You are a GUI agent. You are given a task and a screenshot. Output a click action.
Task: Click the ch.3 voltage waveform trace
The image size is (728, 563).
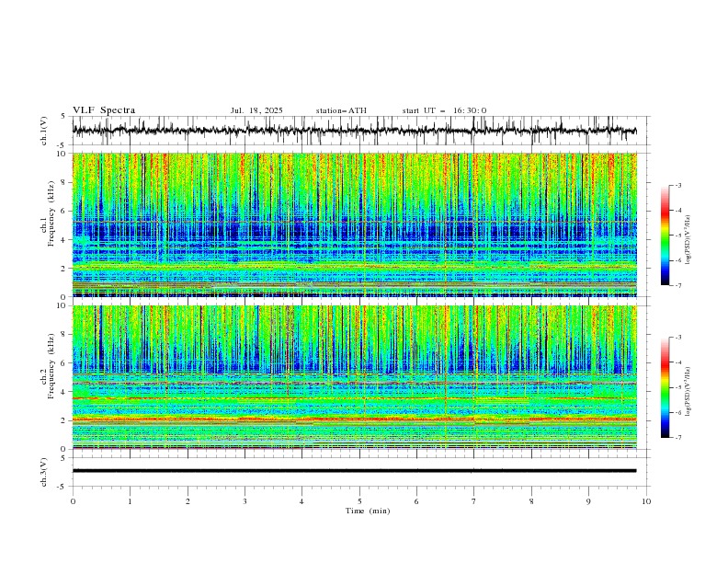355,471
